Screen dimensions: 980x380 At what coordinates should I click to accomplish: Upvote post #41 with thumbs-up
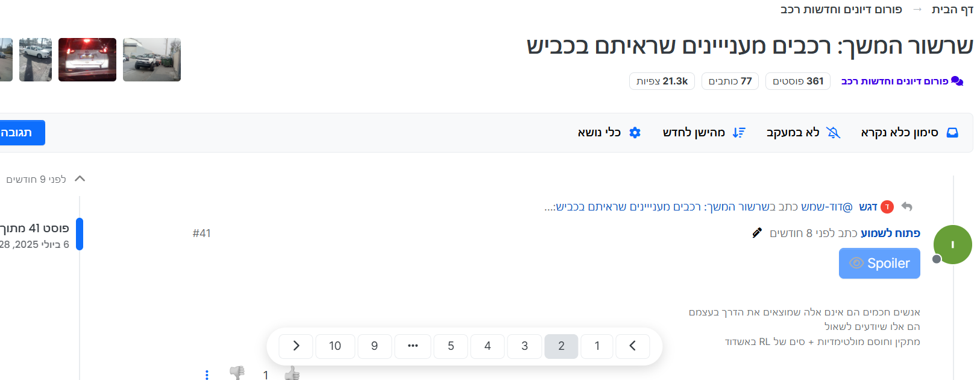292,373
